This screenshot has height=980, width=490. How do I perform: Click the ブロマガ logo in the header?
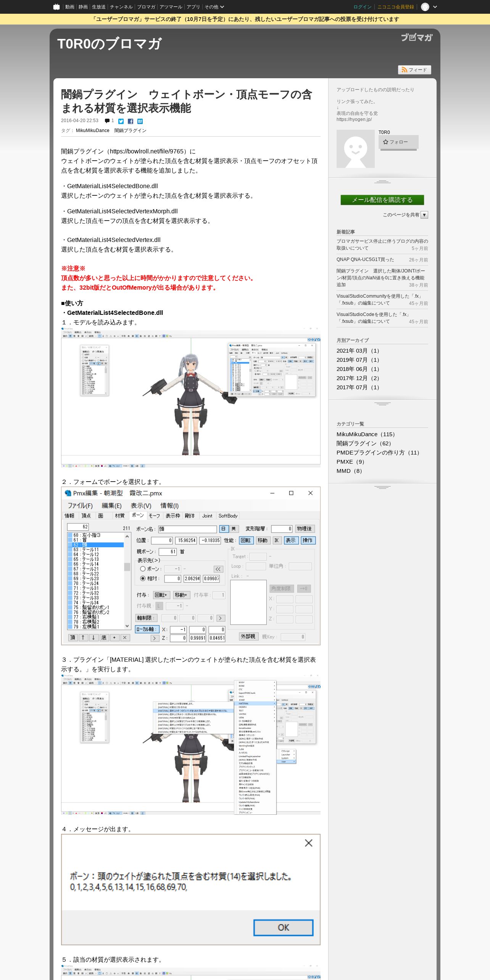[x=417, y=37]
